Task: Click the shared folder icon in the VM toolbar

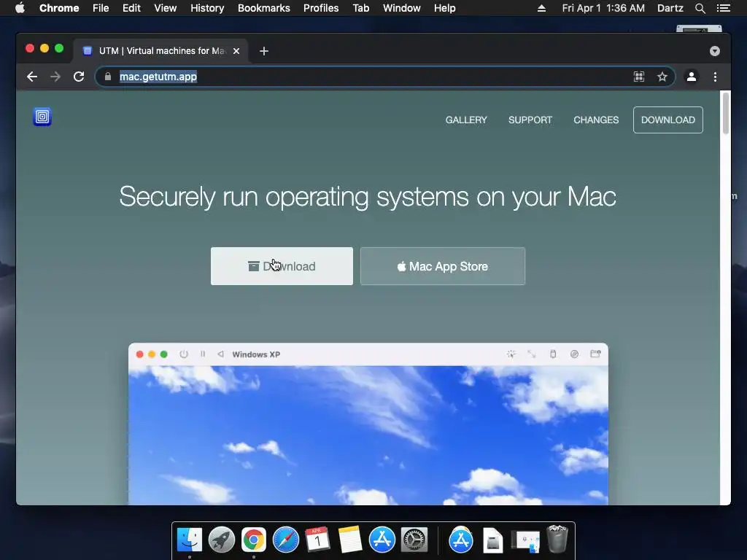Action: pyautogui.click(x=595, y=354)
